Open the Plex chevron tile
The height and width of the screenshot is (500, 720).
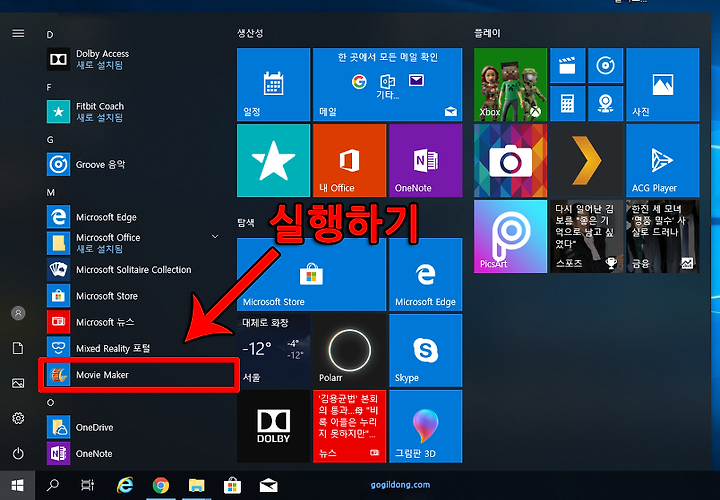pos(586,160)
